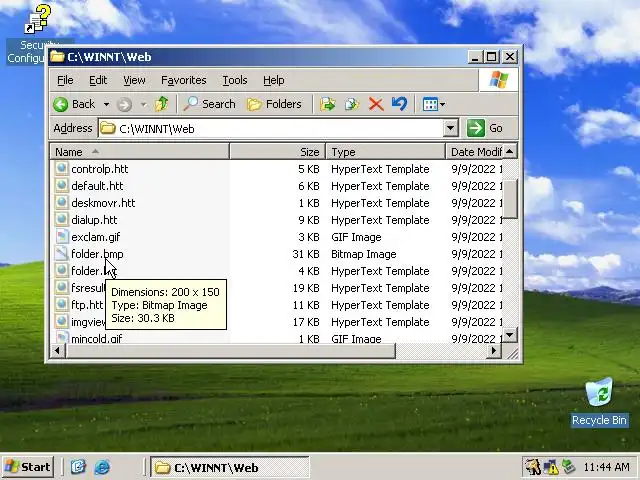Click the vertical scrollbar thumb

tap(510, 199)
